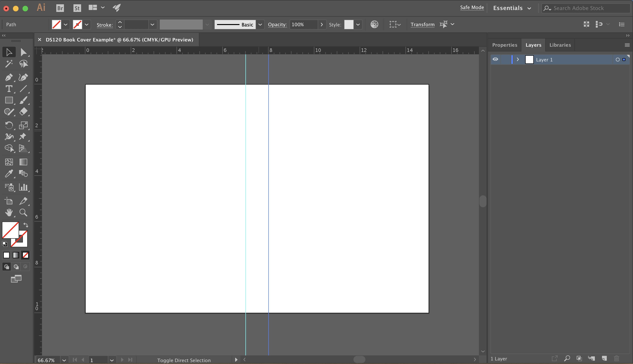633x364 pixels.
Task: Select the Type tool
Action: click(9, 89)
